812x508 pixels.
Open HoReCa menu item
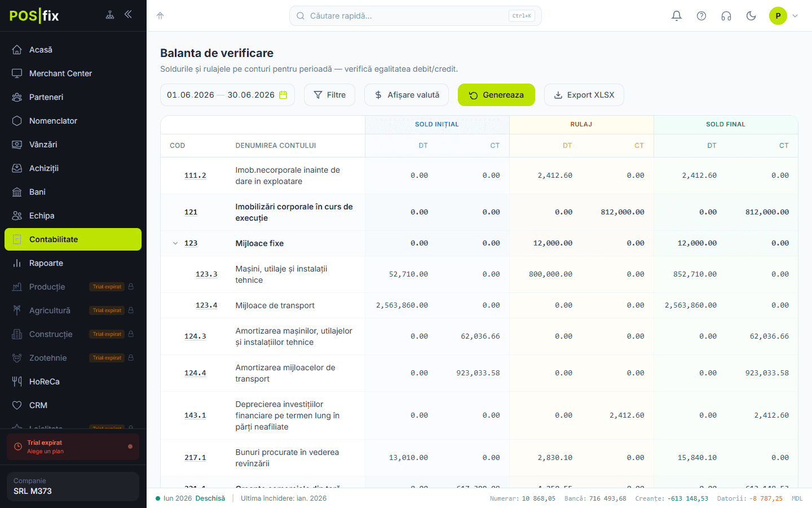[73, 382]
